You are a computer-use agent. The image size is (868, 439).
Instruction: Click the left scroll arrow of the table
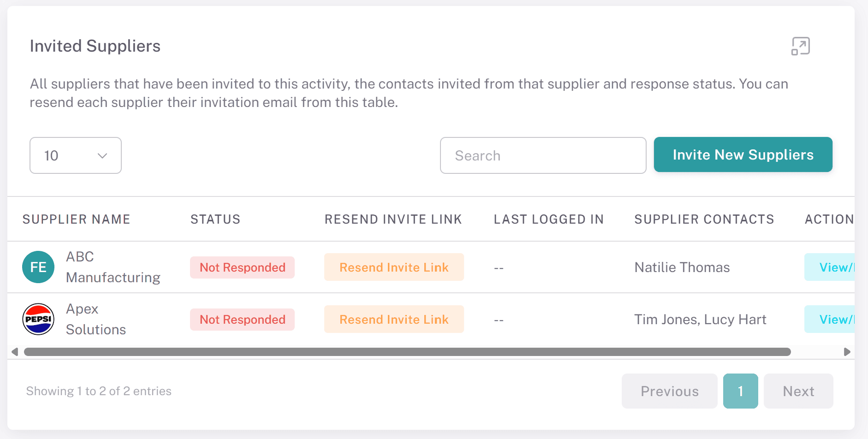coord(15,352)
